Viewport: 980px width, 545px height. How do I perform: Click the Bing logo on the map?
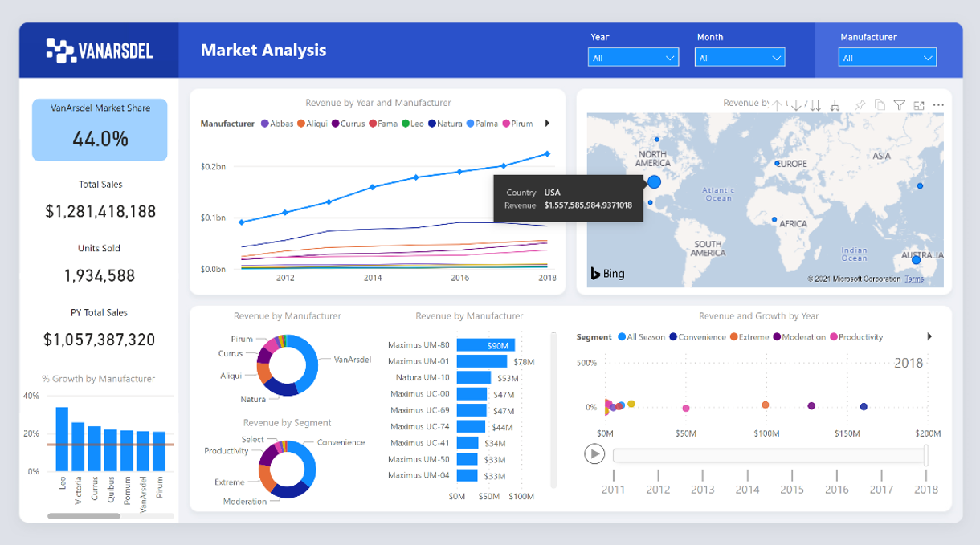coord(607,274)
